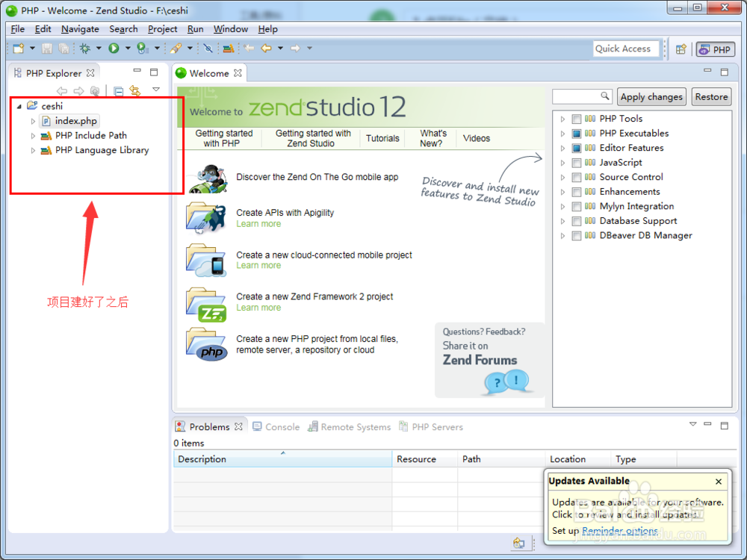Open the dropdown beside the Run icon

128,48
